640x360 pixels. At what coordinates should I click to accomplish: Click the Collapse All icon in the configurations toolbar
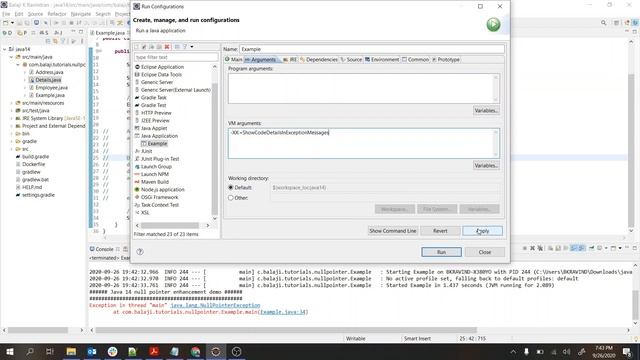(177, 47)
